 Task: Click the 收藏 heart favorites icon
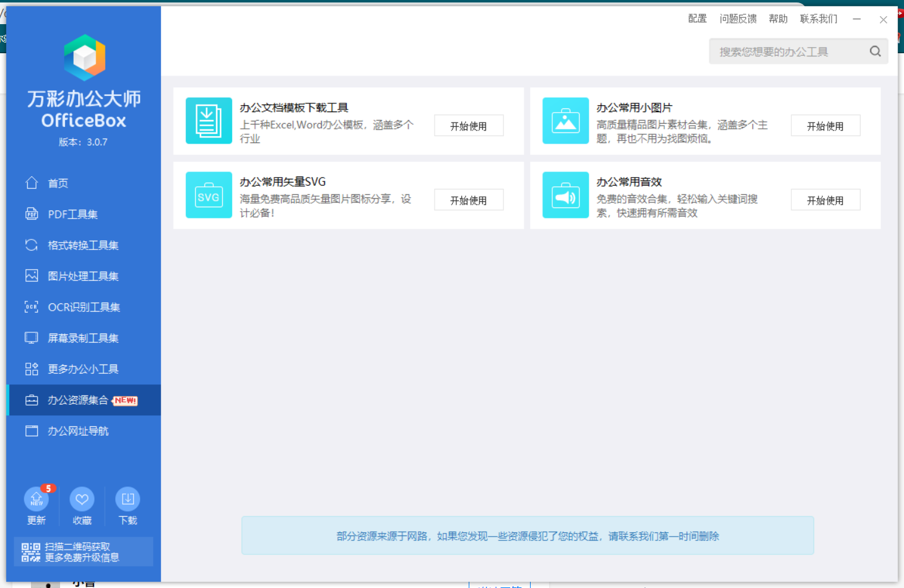tap(82, 499)
